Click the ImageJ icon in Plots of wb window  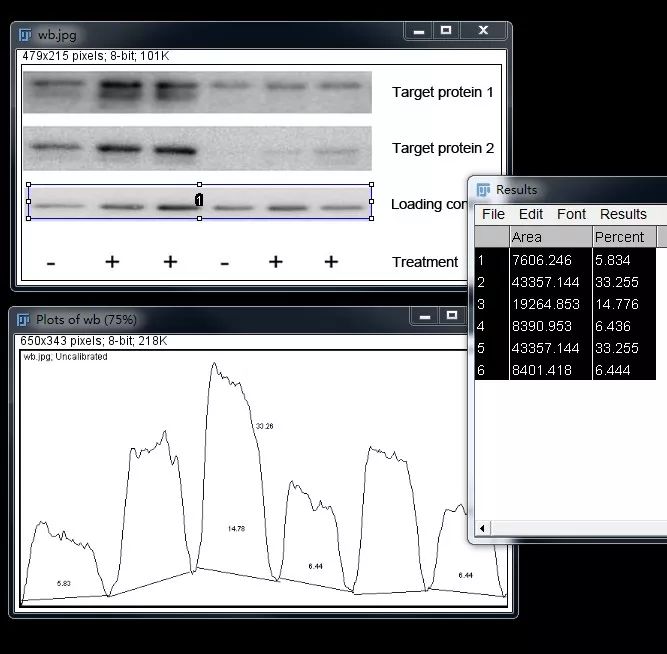click(x=23, y=319)
